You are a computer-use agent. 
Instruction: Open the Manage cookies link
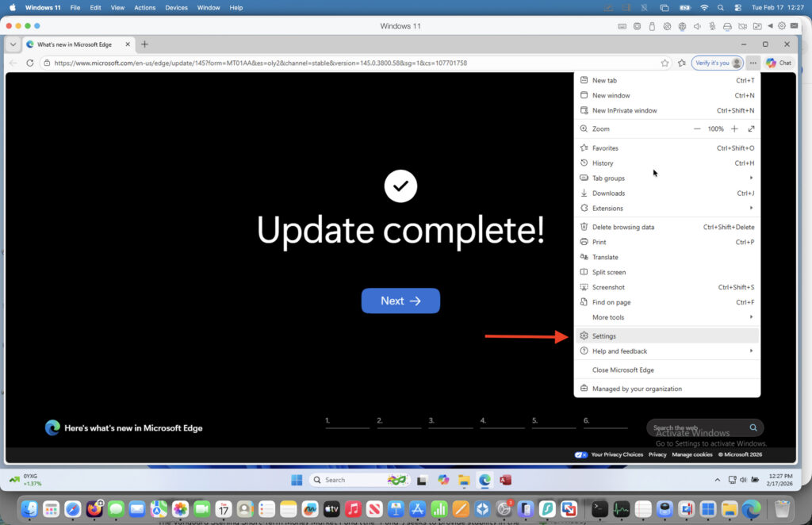tap(691, 454)
